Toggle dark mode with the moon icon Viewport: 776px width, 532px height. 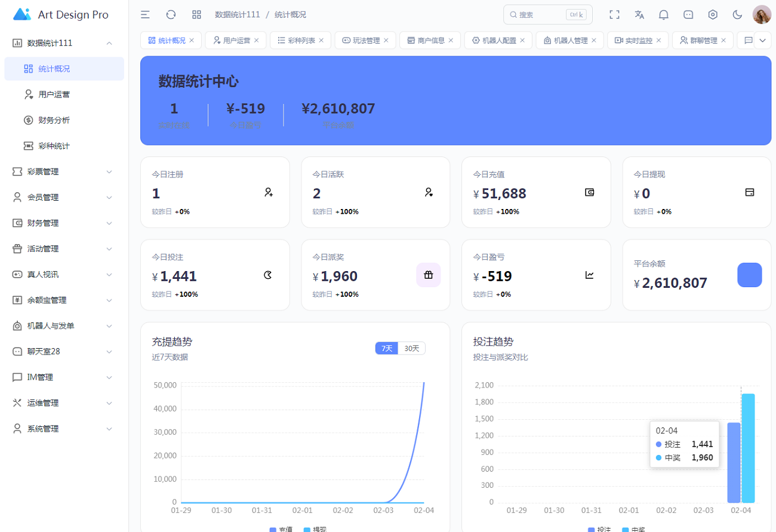(x=737, y=14)
